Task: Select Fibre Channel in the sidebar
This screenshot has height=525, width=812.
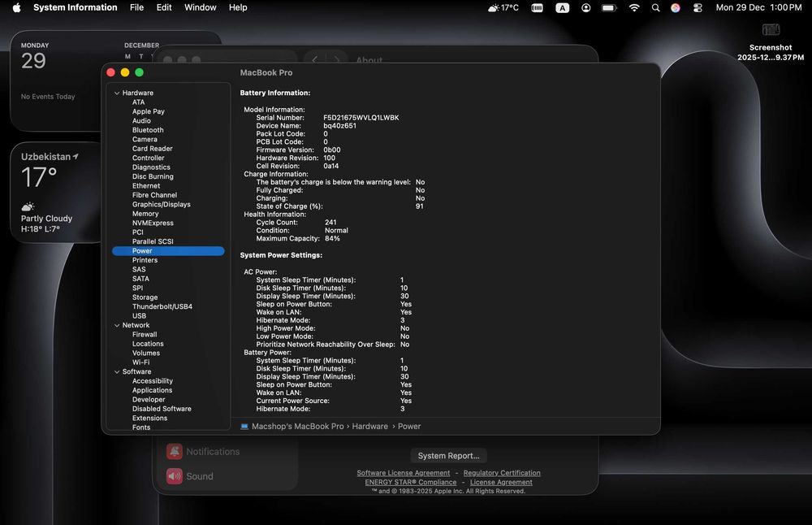Action: [154, 195]
